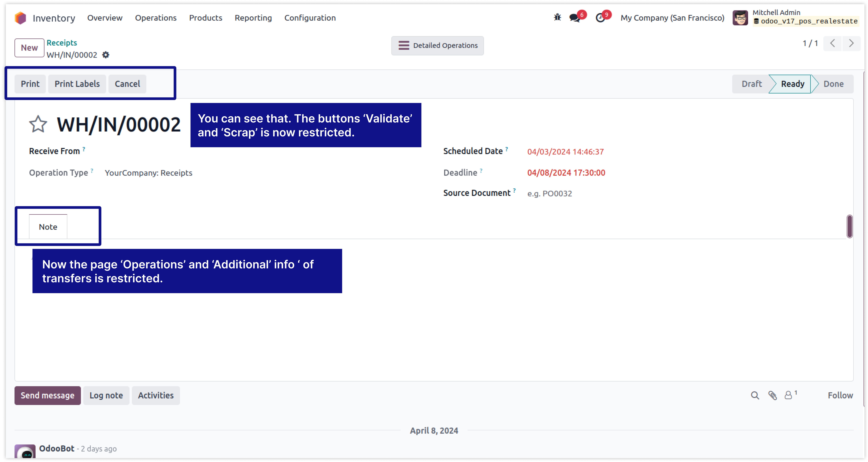The image size is (868, 462).
Task: Click the Print button
Action: [x=30, y=84]
